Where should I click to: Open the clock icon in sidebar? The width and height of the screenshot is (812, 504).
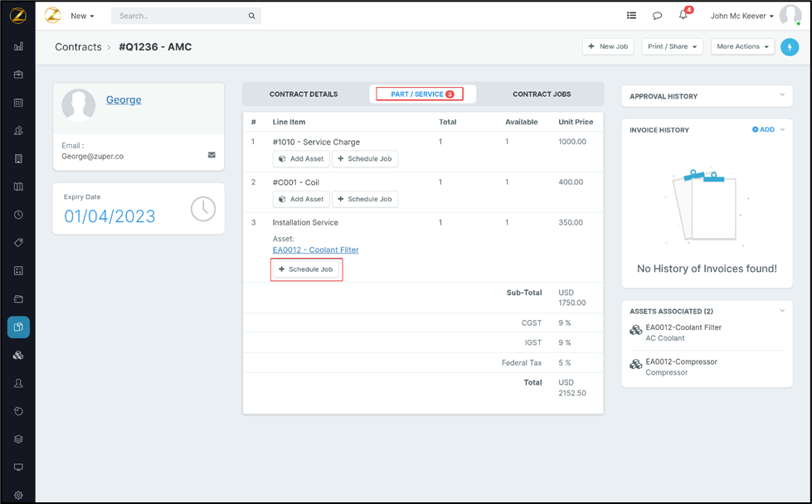pos(18,215)
